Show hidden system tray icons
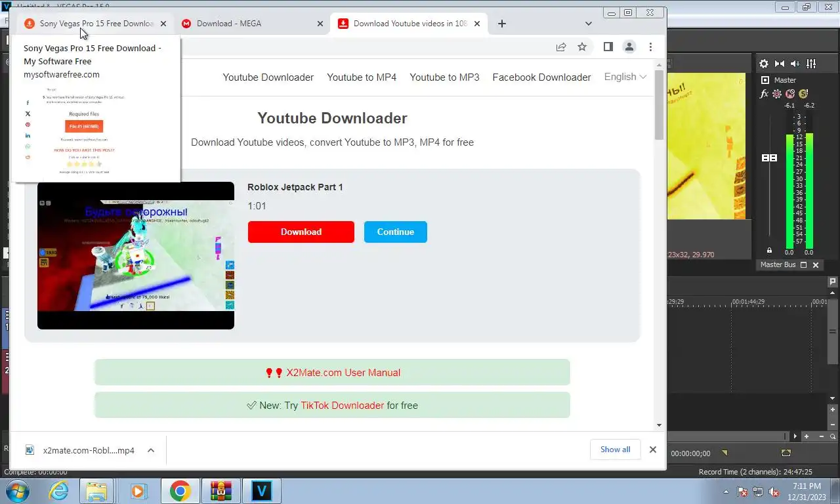 [x=726, y=491]
